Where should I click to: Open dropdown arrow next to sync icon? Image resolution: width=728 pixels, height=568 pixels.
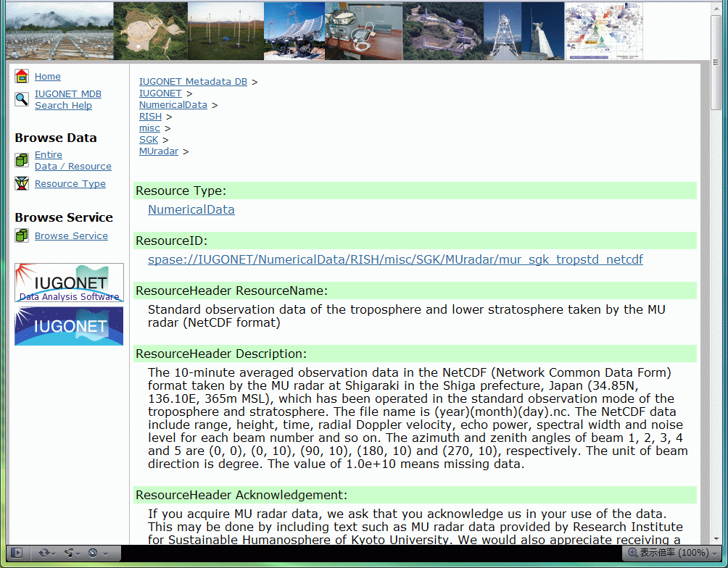pos(54,554)
